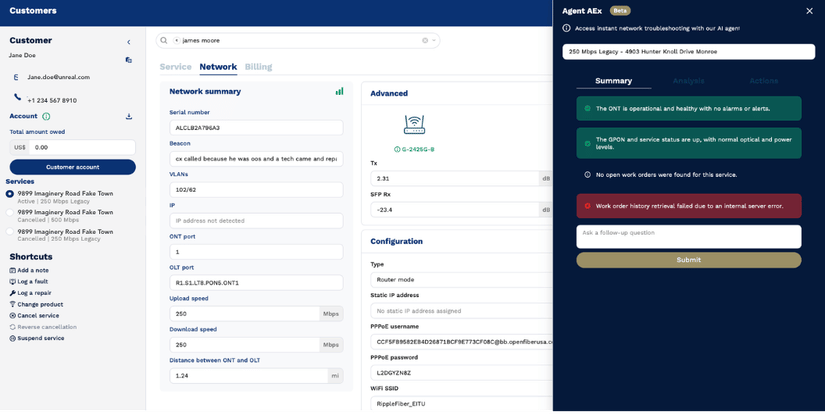Image resolution: width=825 pixels, height=414 pixels.
Task: Select the Analysis tab in Agent AEx
Action: (x=688, y=81)
